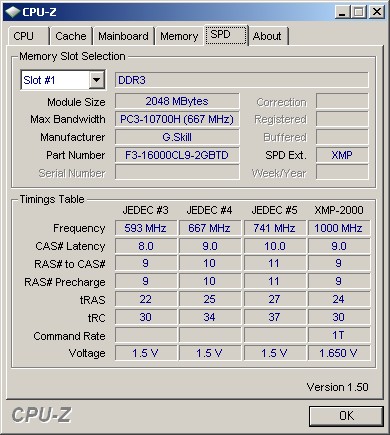The width and height of the screenshot is (390, 435).
Task: Click tRAS value 24
Action: [x=339, y=299]
